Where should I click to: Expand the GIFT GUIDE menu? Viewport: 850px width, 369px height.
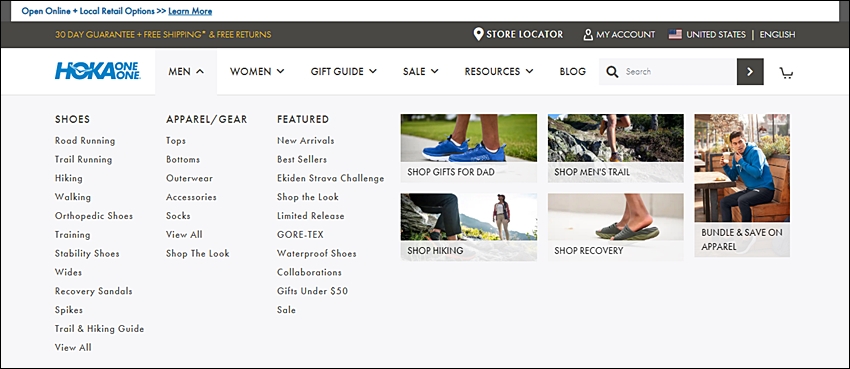click(344, 72)
